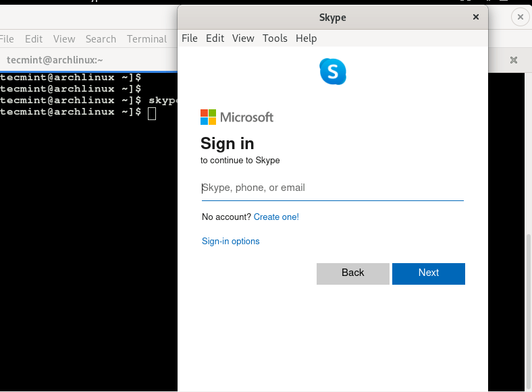Close the tecmint@archlinux terminal tab
The image size is (532, 392).
pos(514,60)
